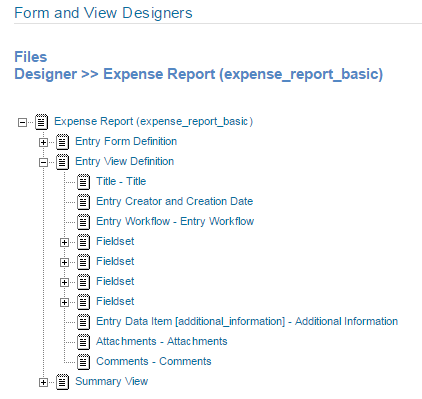Collapse the Expense Report root node
The height and width of the screenshot is (399, 422).
22,122
